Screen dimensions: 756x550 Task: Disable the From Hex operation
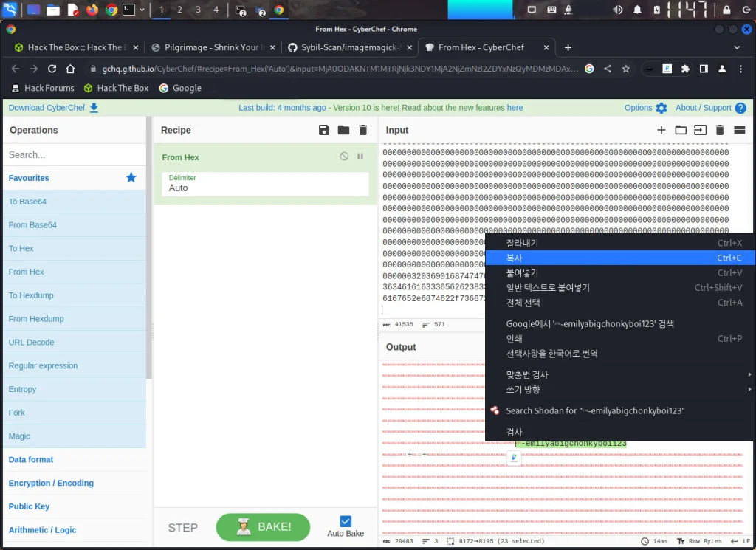click(344, 157)
